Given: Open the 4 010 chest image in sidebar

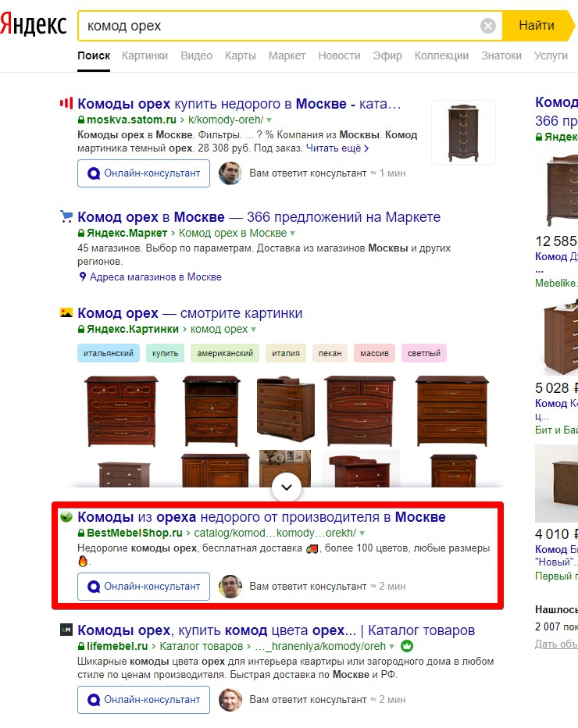Looking at the screenshot, I should pos(557,484).
